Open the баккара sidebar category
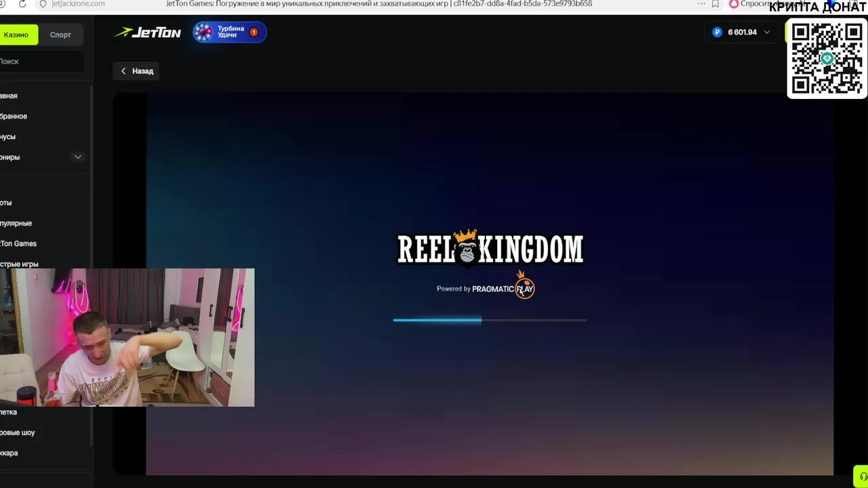 [x=9, y=453]
